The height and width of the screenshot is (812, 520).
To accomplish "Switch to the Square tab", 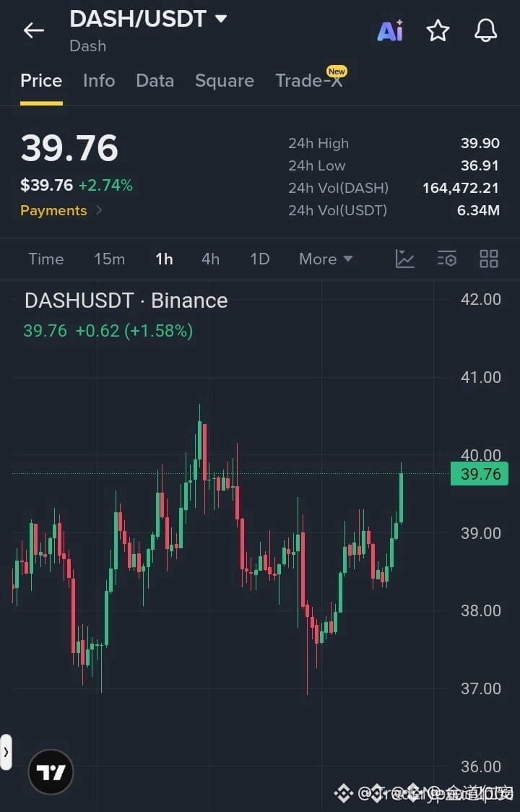I will point(225,81).
